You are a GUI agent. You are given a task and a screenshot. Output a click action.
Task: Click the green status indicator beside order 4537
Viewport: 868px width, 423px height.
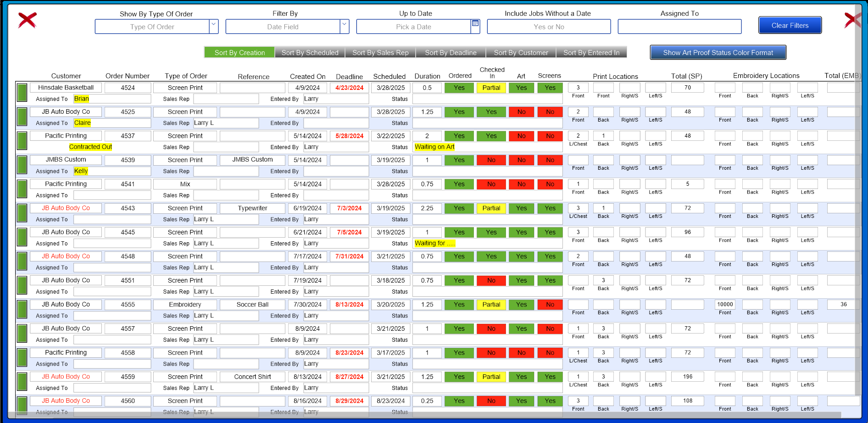point(22,141)
